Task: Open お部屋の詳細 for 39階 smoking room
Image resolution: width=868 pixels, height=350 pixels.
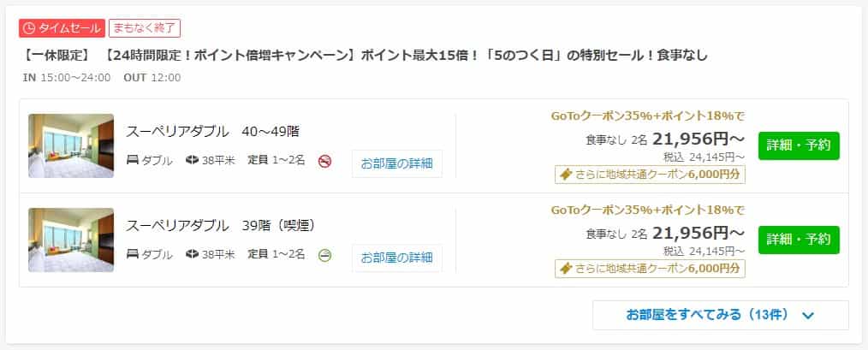Action: [x=397, y=258]
